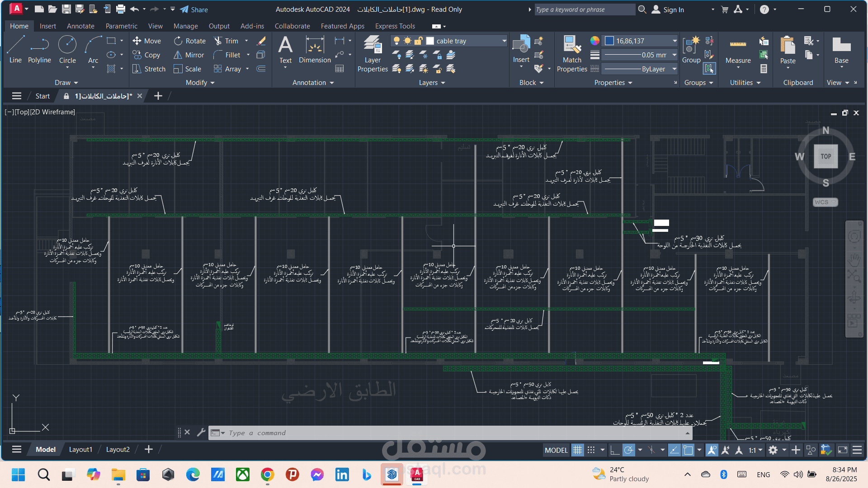Click the TOP face of the ViewCube
This screenshot has width=868, height=488.
coord(826,156)
